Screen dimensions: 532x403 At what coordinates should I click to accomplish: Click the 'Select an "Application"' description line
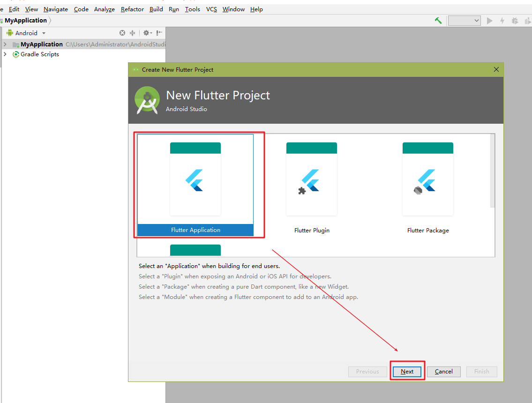[210, 266]
